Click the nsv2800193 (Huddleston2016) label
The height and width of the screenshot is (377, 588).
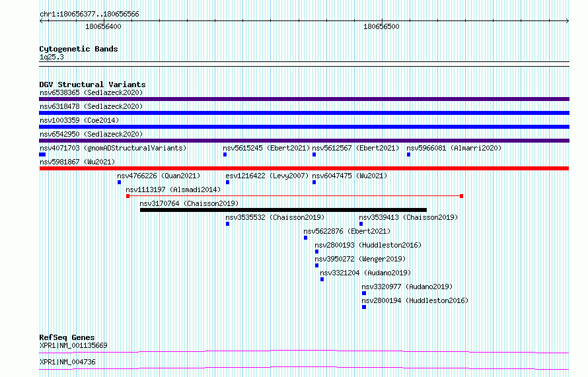[x=368, y=245]
